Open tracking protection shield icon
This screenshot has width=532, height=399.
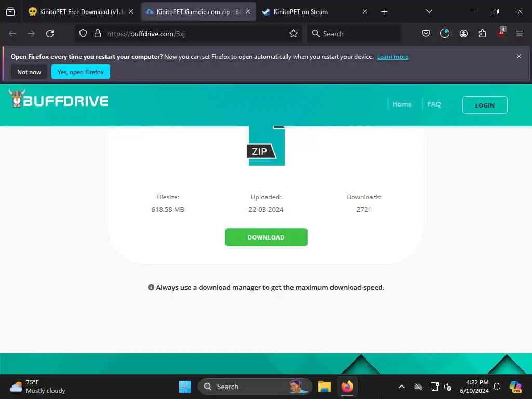[x=83, y=34]
